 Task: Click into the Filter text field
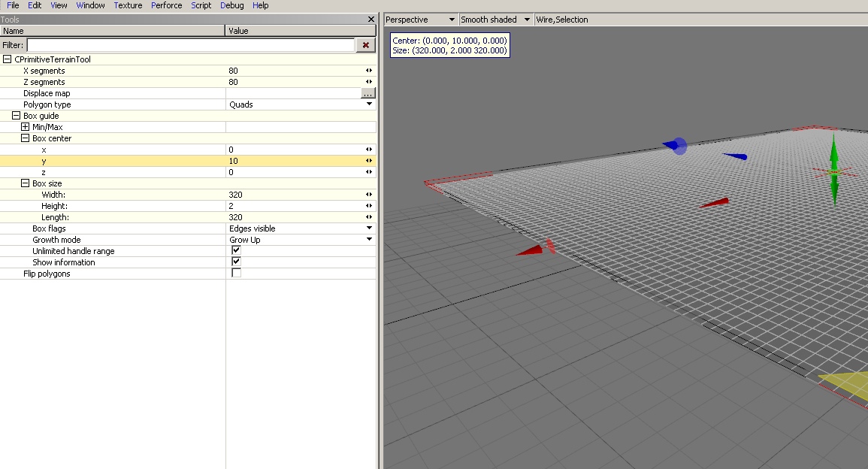pos(191,45)
